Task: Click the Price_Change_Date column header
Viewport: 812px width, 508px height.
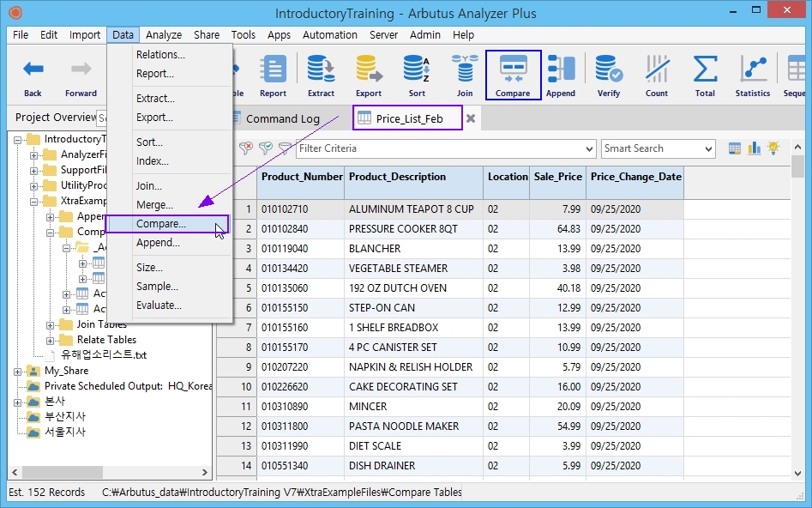Action: click(635, 183)
